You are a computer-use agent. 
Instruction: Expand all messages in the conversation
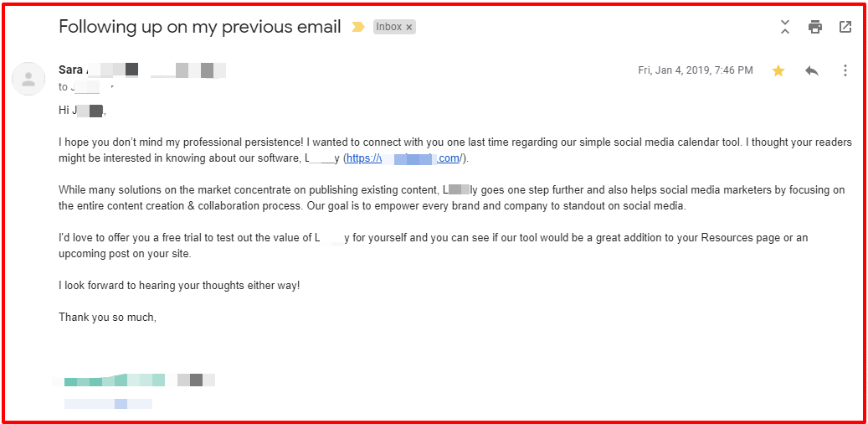pyautogui.click(x=785, y=27)
